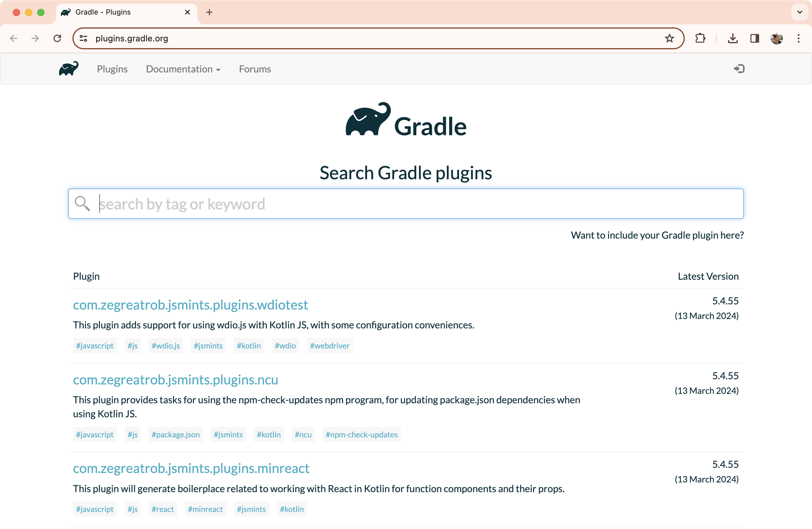Click #kotlin tag under wdiotest plugin

[249, 346]
